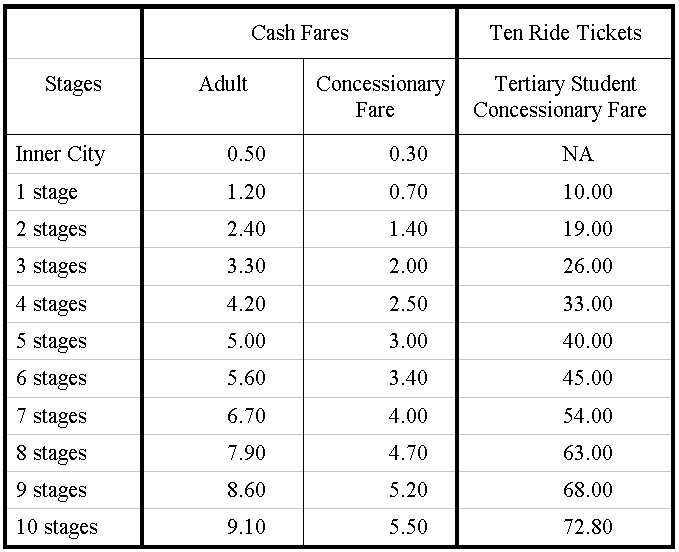The height and width of the screenshot is (552, 679).
Task: Click the Inner City row label
Action: (60, 154)
